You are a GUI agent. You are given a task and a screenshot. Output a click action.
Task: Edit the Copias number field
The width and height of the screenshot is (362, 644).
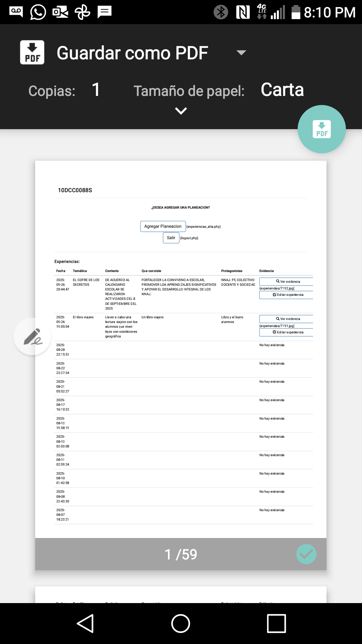[x=96, y=90]
